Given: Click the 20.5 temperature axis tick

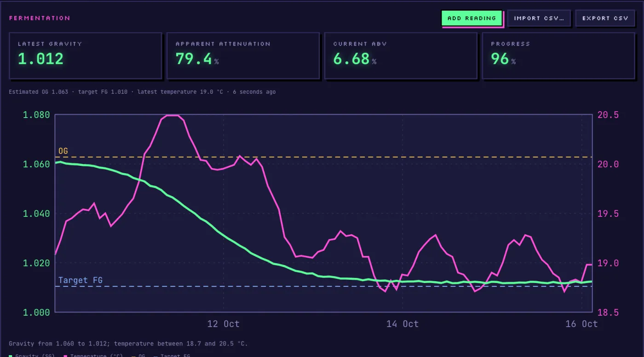Looking at the screenshot, I should click(x=608, y=114).
